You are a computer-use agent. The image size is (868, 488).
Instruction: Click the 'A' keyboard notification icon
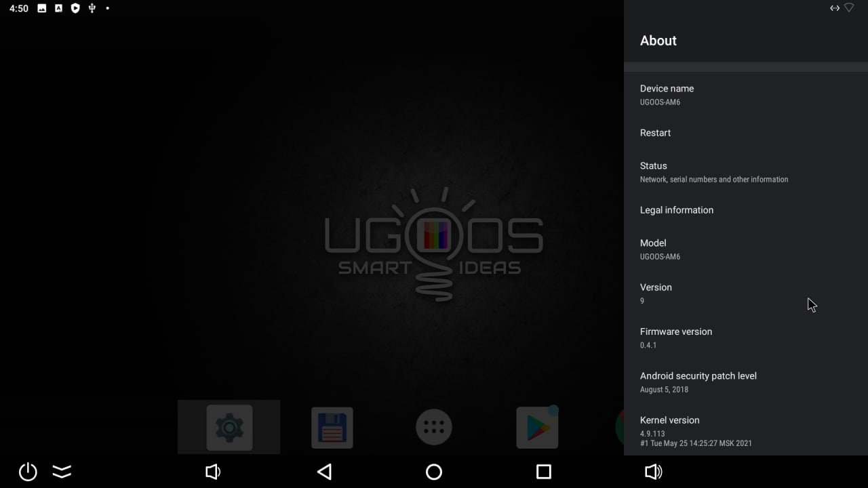[x=58, y=8]
